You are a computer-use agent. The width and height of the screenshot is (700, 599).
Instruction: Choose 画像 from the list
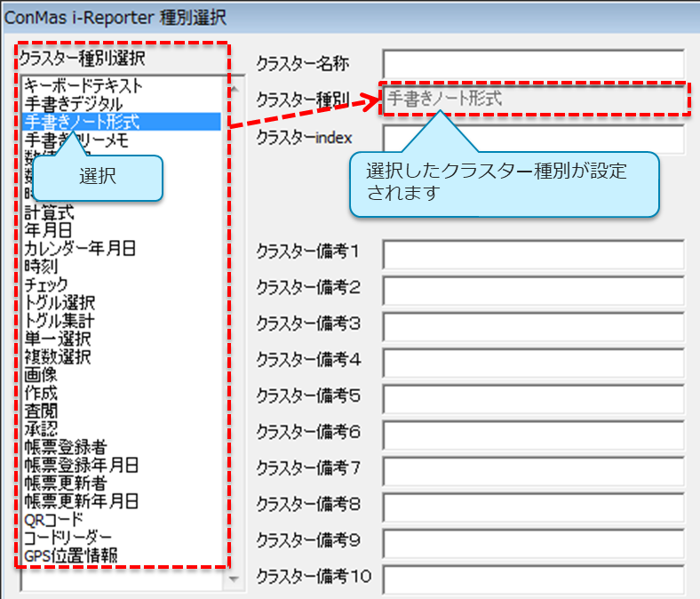pyautogui.click(x=41, y=375)
